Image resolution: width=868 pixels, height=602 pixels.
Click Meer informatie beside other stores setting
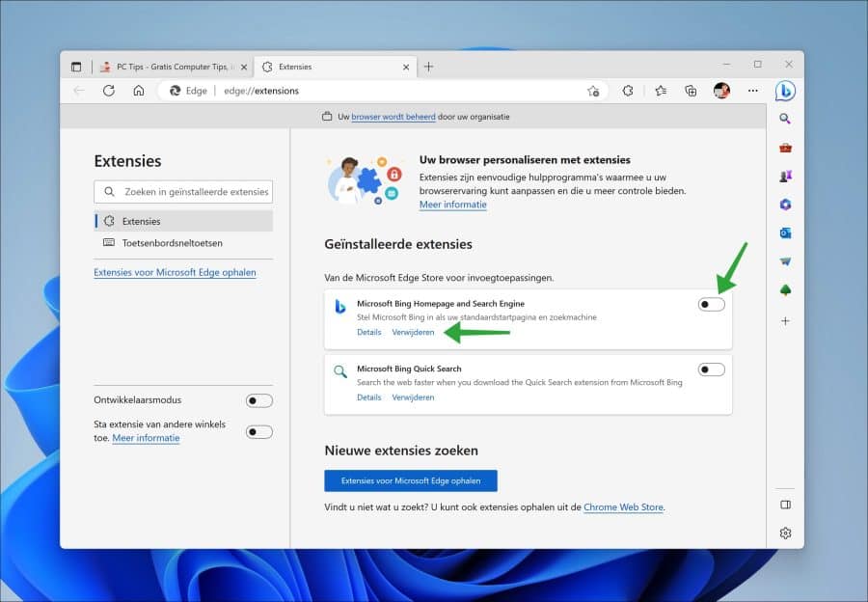pyautogui.click(x=147, y=438)
